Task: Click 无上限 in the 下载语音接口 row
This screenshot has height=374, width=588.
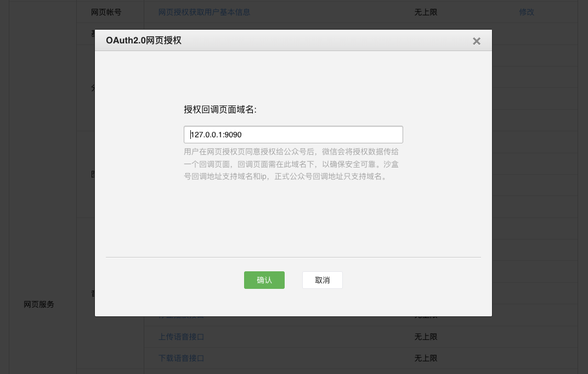Action: [426, 358]
